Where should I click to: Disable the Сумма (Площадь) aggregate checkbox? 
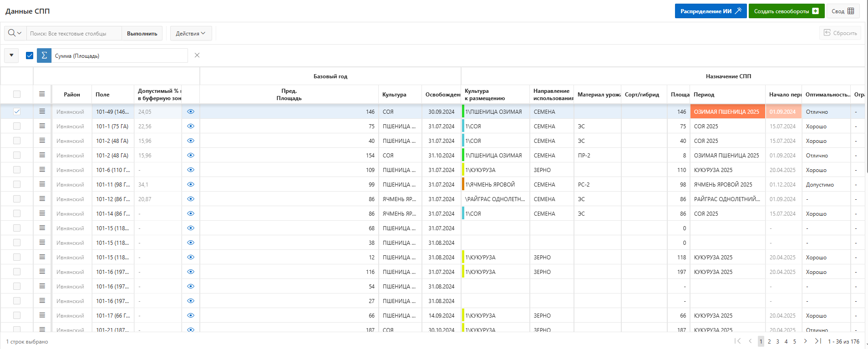point(30,56)
